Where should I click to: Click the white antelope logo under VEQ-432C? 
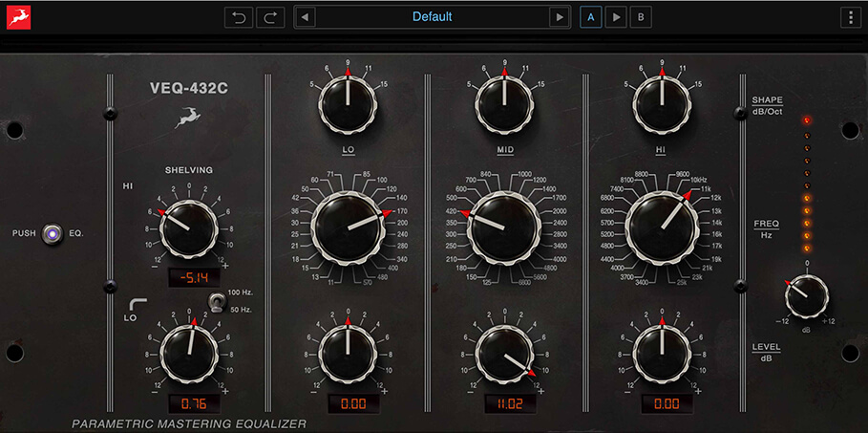pyautogui.click(x=188, y=118)
